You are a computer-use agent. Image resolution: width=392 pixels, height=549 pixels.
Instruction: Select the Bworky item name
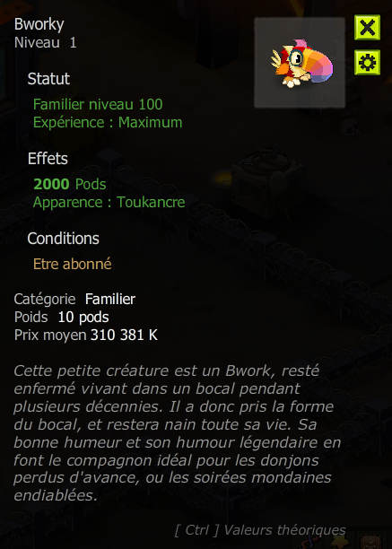39,24
